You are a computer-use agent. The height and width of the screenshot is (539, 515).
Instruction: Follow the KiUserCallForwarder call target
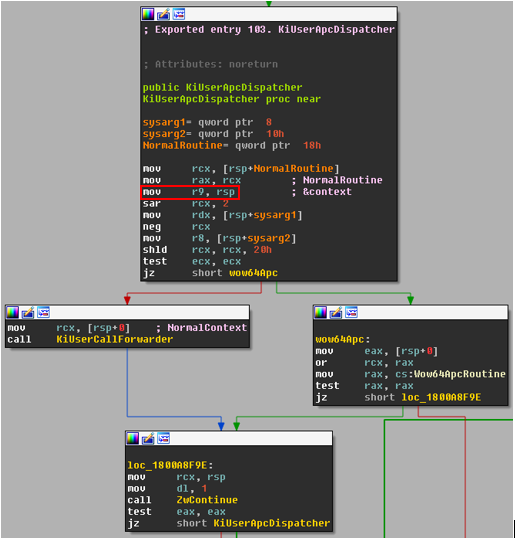tap(114, 339)
